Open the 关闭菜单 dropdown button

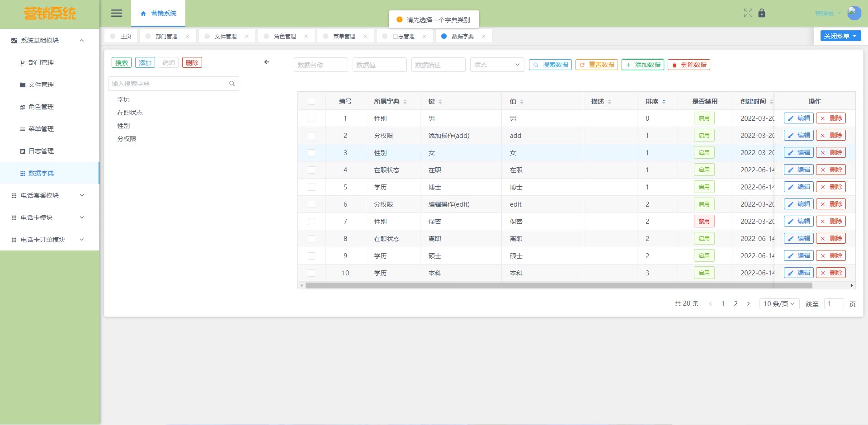(x=840, y=36)
